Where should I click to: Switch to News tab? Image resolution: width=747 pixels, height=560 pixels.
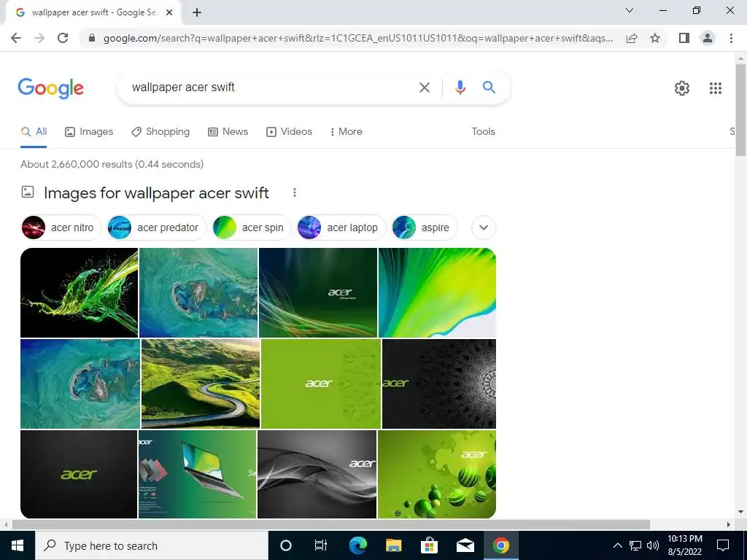pyautogui.click(x=228, y=132)
